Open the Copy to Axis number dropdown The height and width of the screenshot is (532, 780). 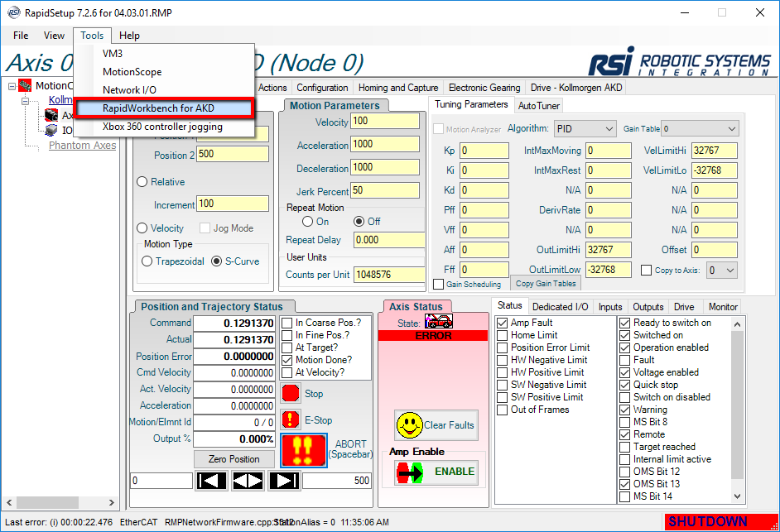[722, 271]
